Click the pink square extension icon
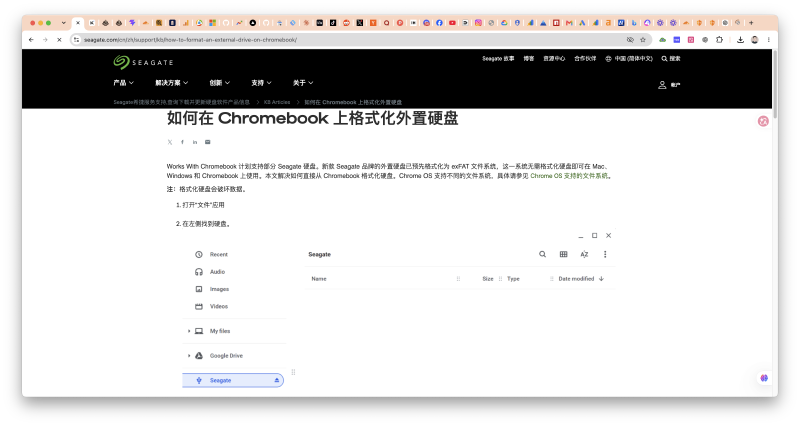The height and width of the screenshot is (426, 800). [691, 40]
